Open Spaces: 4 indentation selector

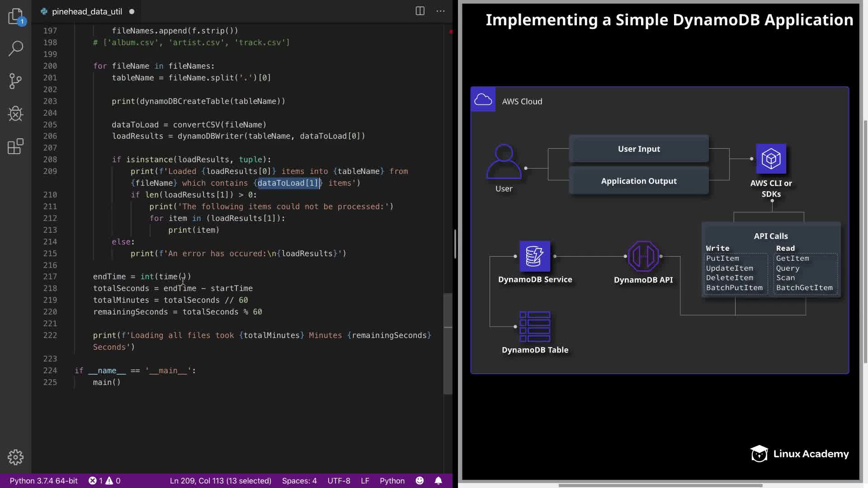(x=299, y=481)
